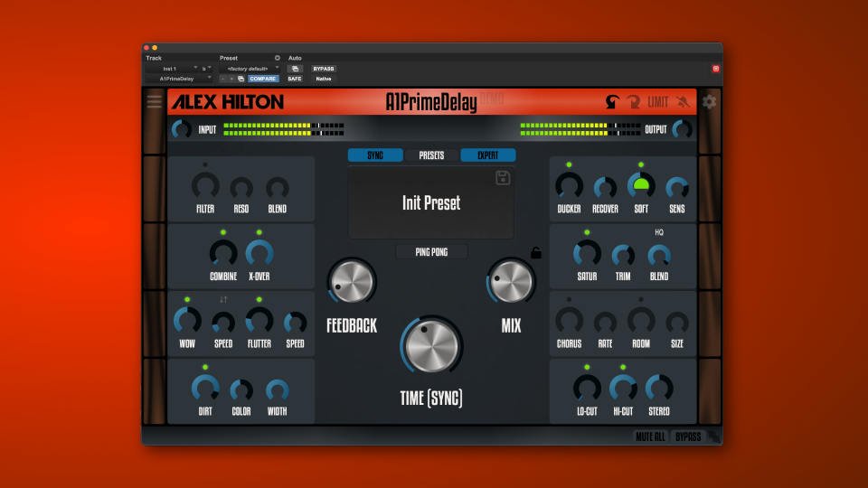Toggle the HQ saturation mode

659,232
